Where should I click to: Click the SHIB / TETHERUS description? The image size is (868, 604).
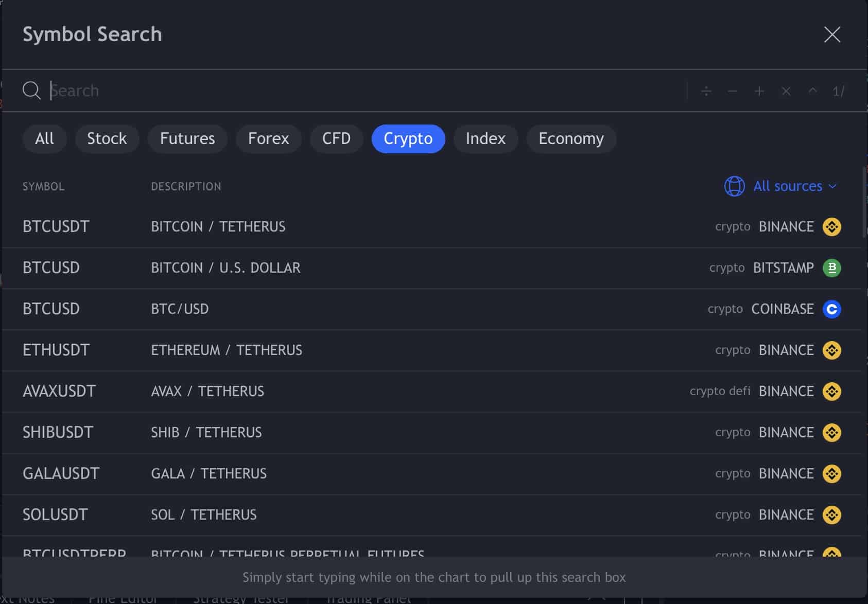[x=206, y=433]
